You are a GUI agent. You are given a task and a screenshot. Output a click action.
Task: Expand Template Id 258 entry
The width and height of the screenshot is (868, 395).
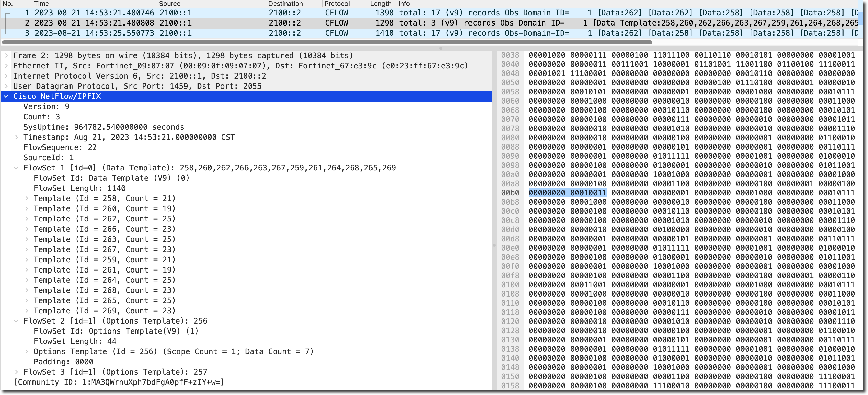(27, 199)
